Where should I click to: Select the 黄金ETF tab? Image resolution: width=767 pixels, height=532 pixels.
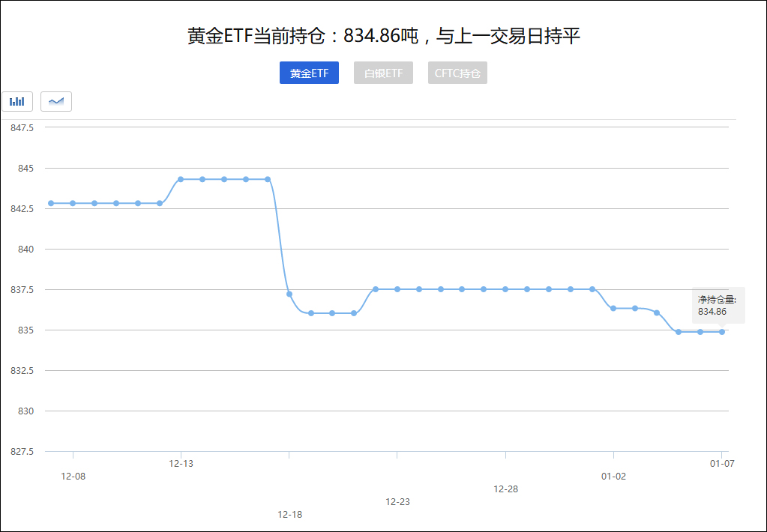(309, 73)
